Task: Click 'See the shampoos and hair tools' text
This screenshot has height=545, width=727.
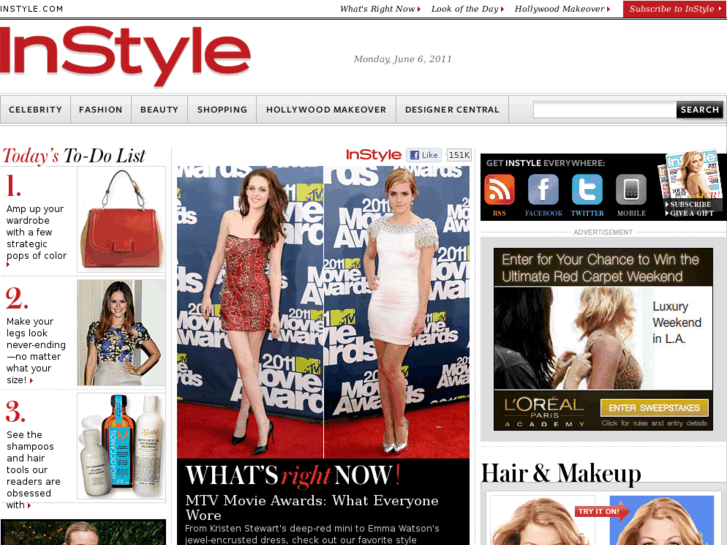Action: pyautogui.click(x=33, y=469)
